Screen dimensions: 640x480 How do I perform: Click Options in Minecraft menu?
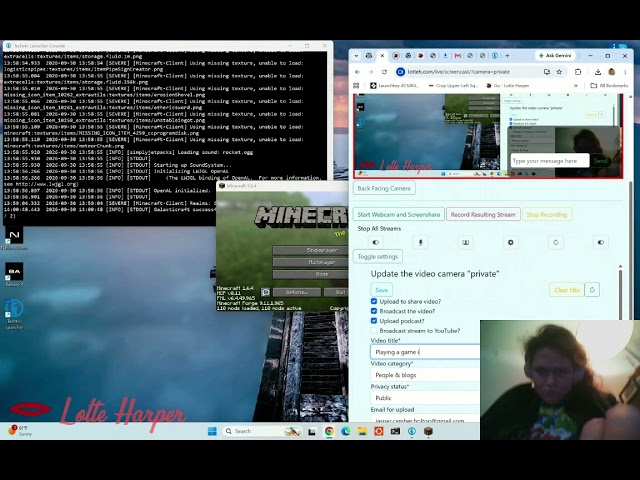point(296,292)
